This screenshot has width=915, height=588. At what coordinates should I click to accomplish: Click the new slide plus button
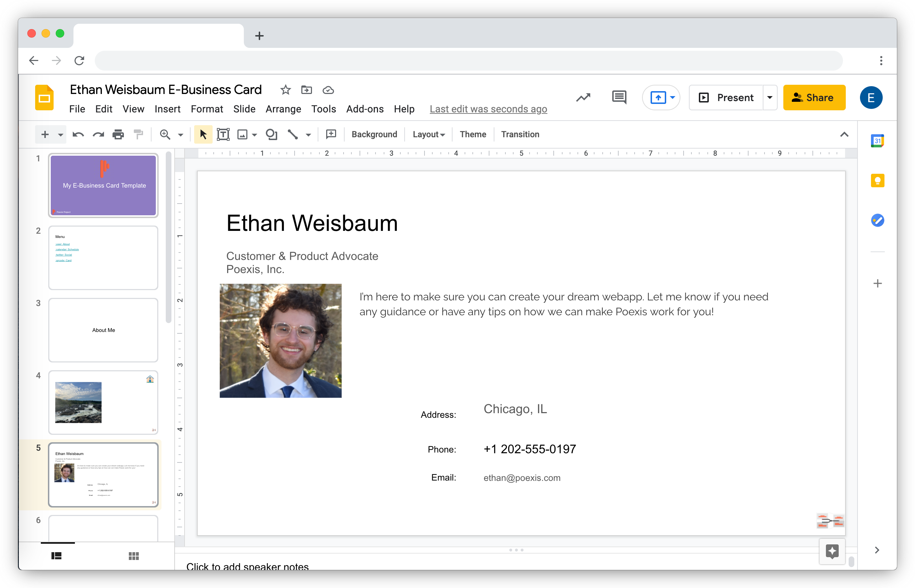pos(45,134)
